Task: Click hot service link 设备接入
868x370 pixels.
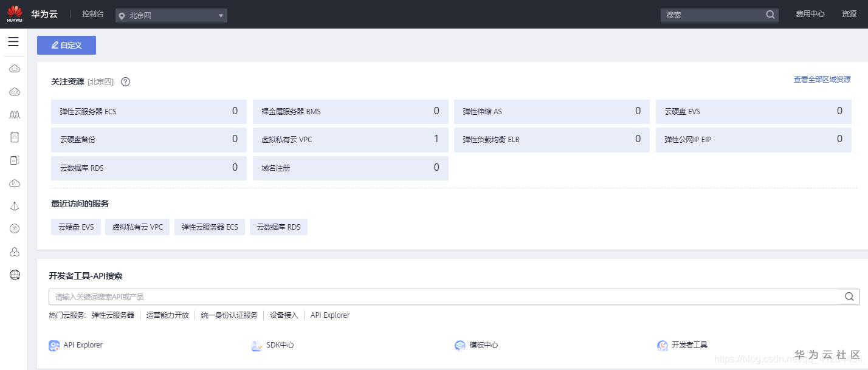Action: (x=284, y=315)
